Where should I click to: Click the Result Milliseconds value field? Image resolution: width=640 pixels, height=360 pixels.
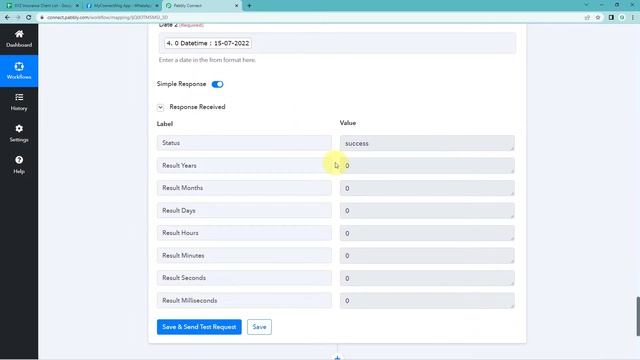pos(427,300)
